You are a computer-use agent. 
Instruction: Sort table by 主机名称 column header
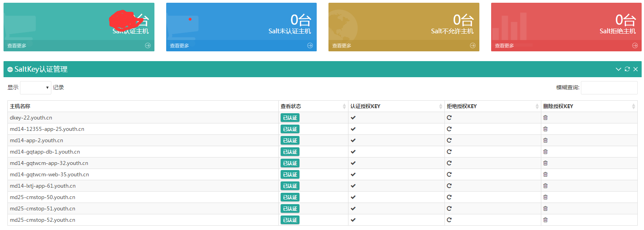(143, 106)
